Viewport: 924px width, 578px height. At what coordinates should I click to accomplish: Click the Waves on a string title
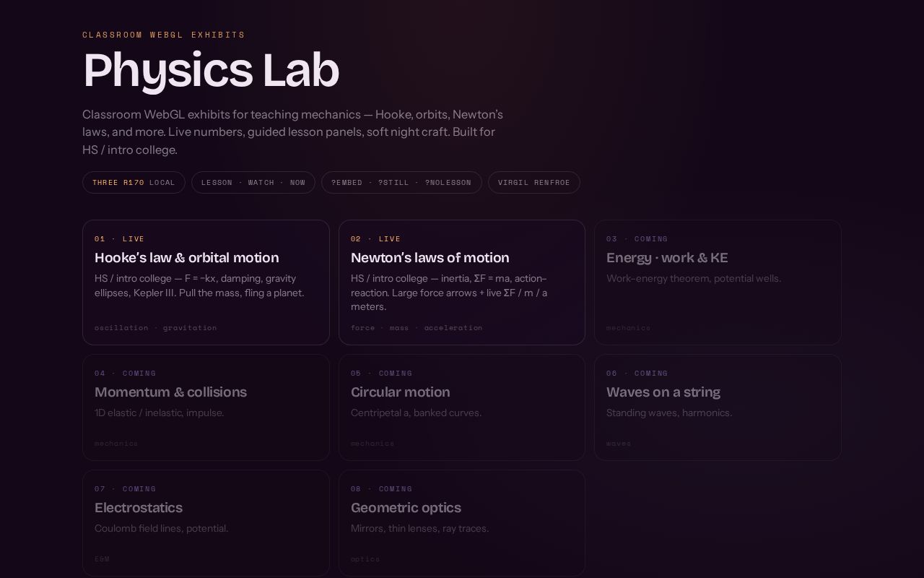point(663,392)
